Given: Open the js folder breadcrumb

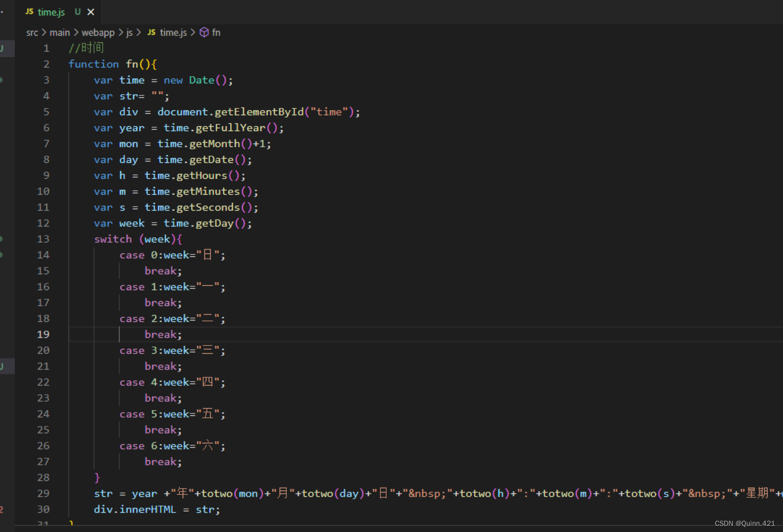Looking at the screenshot, I should tap(129, 32).
